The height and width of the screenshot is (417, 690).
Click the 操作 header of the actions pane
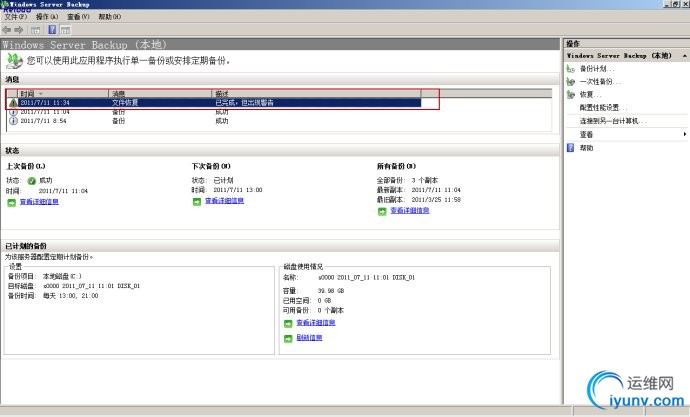tap(573, 44)
